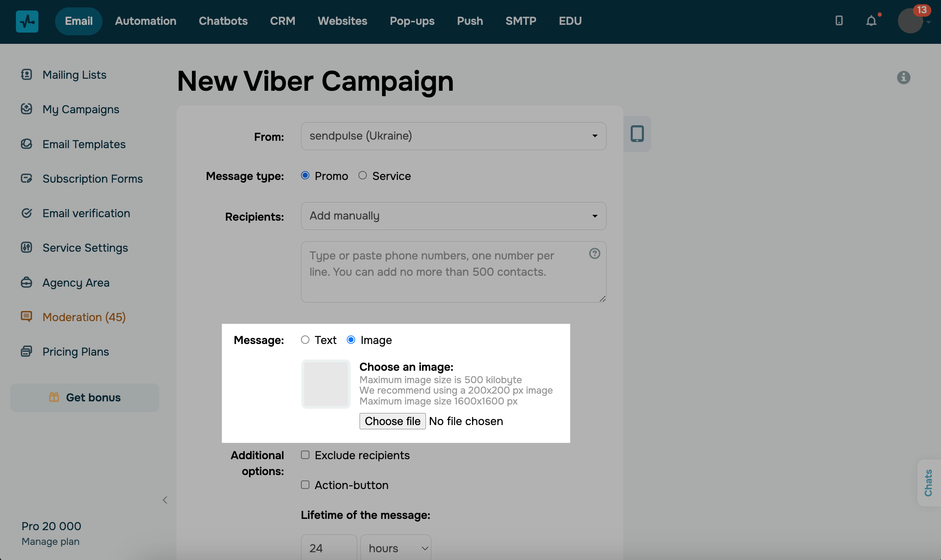This screenshot has height=560, width=941.
Task: Open Service Settings in sidebar
Action: [x=85, y=248]
